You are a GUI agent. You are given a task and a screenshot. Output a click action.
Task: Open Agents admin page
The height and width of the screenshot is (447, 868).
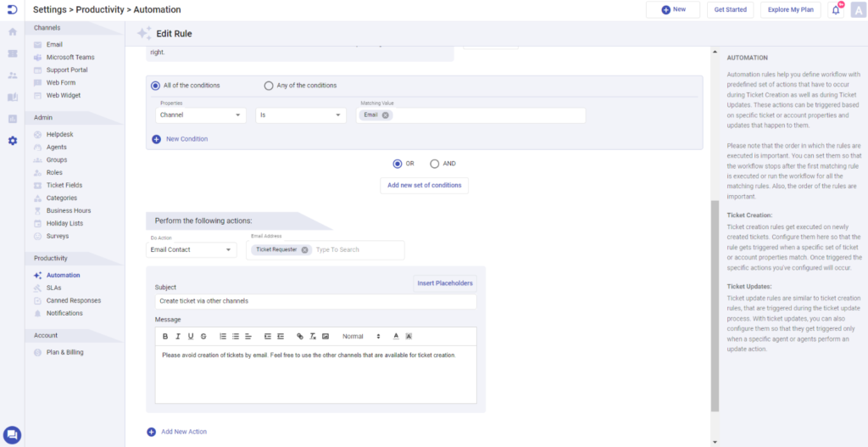[x=57, y=148]
